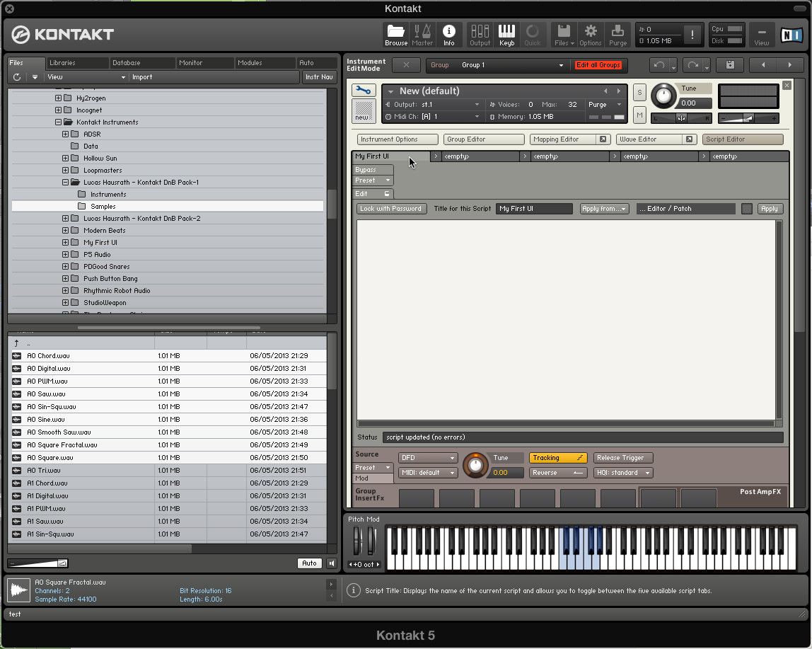Open the Options gear icon
This screenshot has height=649, width=812.
(x=591, y=35)
